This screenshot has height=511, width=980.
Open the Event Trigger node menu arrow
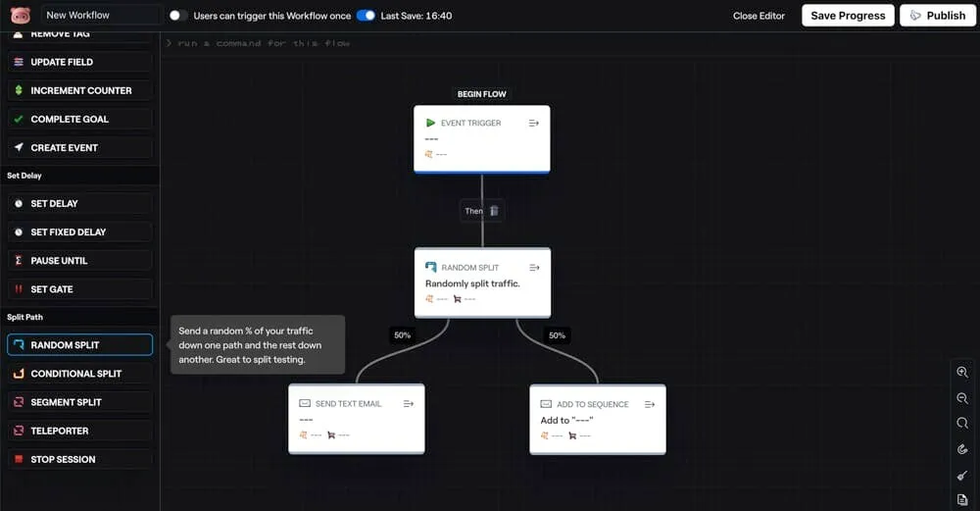534,124
